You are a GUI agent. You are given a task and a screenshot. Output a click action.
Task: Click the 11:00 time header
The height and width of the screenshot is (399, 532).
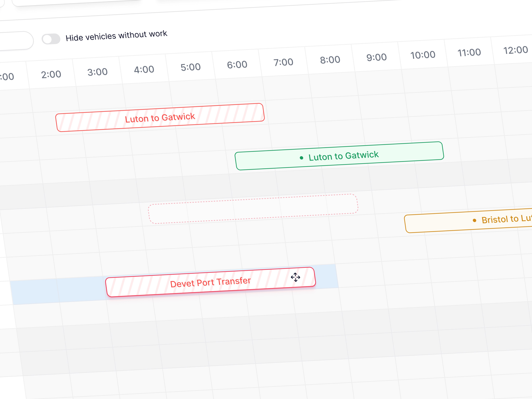coord(469,52)
